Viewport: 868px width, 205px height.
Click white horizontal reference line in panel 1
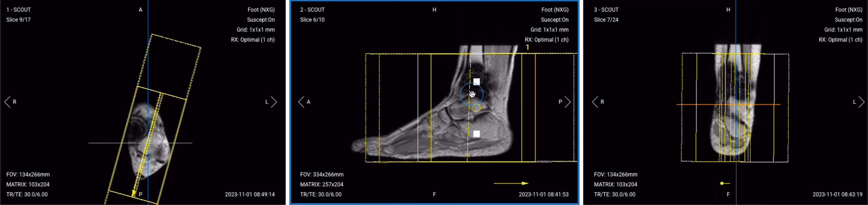(x=140, y=143)
